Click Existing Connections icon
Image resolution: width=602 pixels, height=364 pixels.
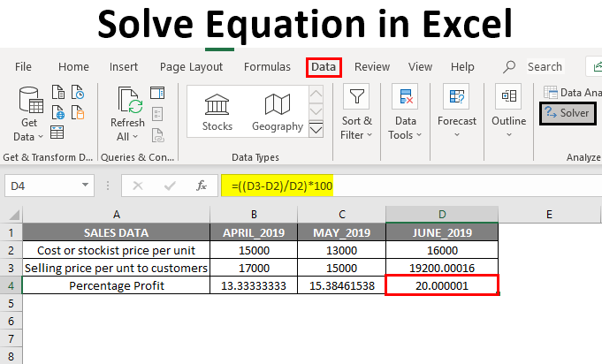(78, 112)
